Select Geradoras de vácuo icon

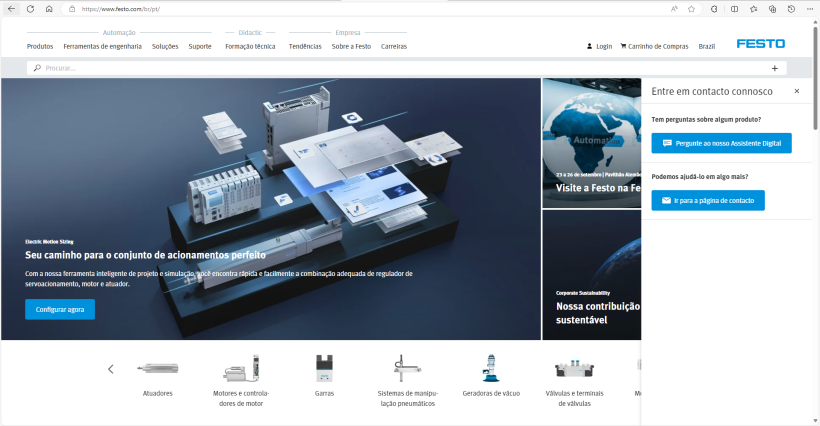491,368
